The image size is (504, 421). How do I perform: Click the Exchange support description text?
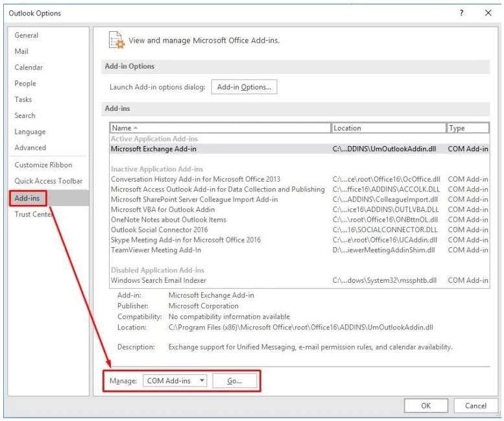(x=311, y=347)
